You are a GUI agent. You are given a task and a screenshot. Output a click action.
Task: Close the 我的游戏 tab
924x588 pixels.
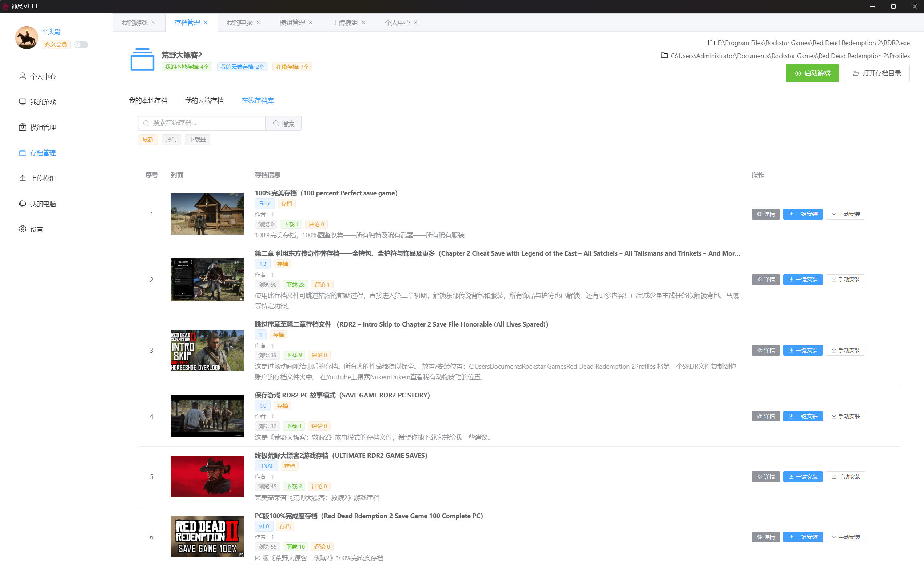(153, 23)
